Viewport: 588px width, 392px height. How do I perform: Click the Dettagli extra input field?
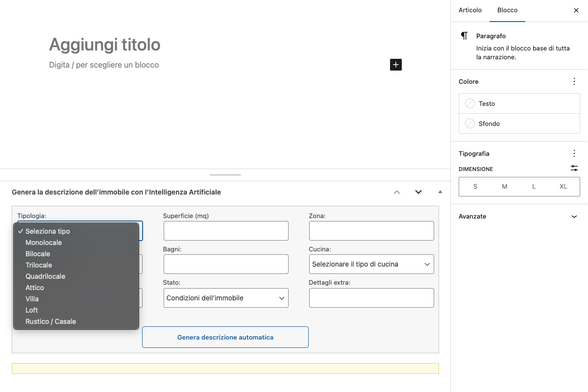[x=371, y=298]
